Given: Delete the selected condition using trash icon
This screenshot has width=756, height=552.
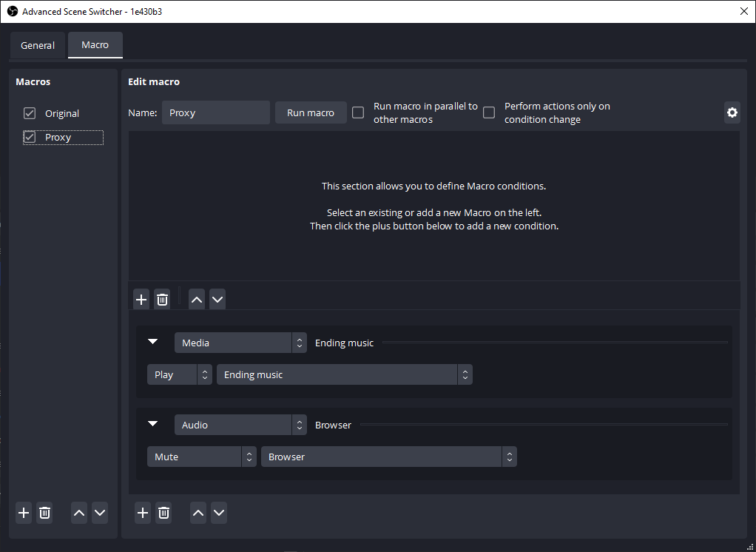Looking at the screenshot, I should click(162, 299).
